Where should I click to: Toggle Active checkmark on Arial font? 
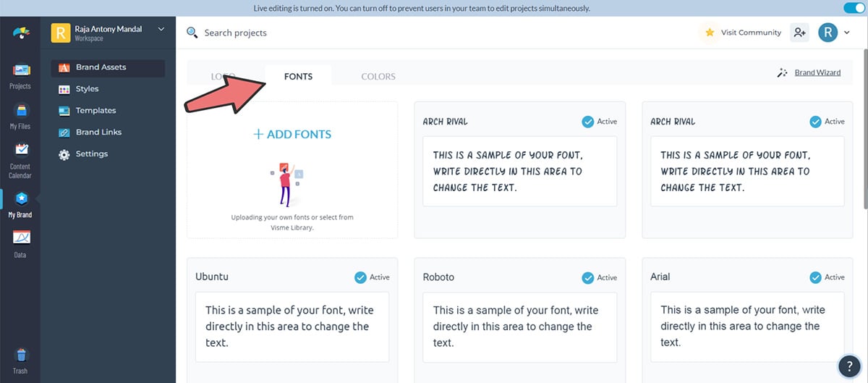816,277
